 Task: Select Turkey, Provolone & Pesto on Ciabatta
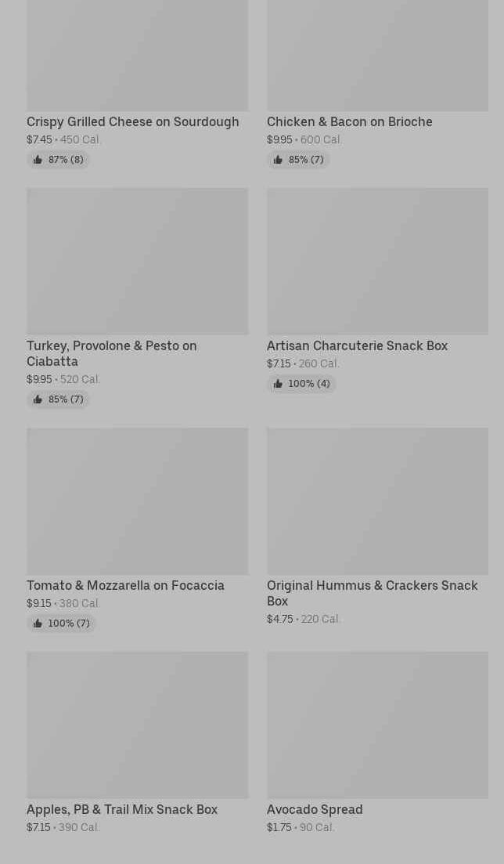coord(111,353)
